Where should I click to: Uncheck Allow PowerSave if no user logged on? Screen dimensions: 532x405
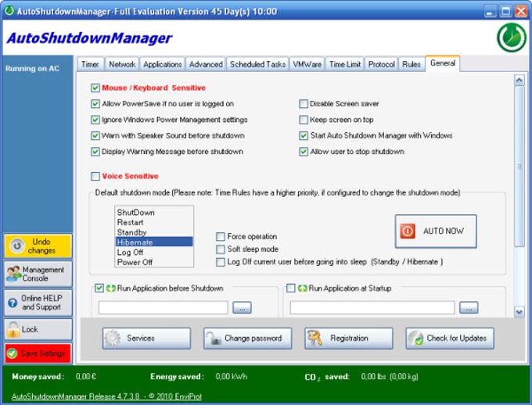pyautogui.click(x=95, y=104)
